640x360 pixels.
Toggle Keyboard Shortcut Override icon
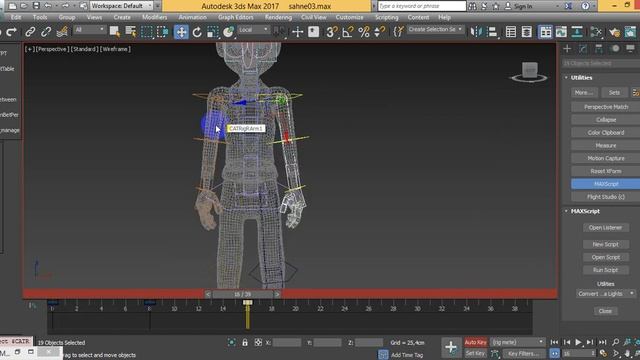click(x=313, y=32)
